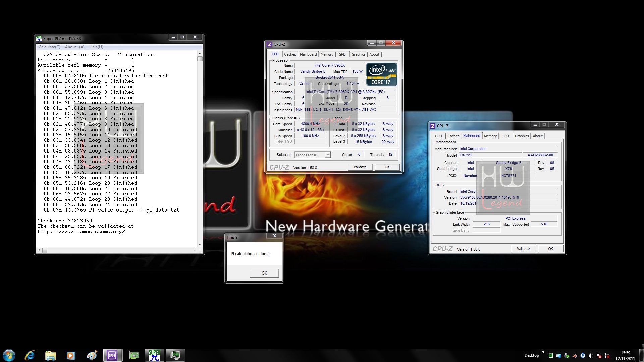
Task: Click the BIOS date field 10/19/2011
Action: pyautogui.click(x=508, y=204)
